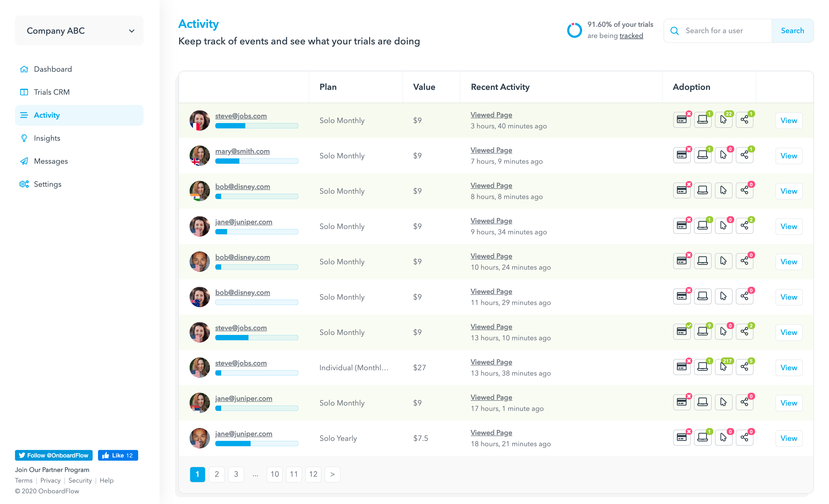Open the Dashboard menu item
This screenshot has width=829, height=504.
[x=53, y=69]
